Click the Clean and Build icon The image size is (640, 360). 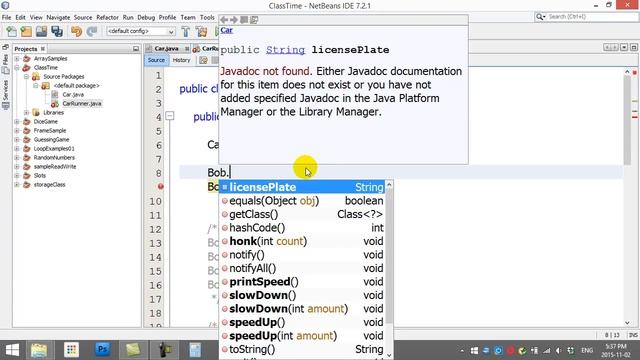pos(201,31)
